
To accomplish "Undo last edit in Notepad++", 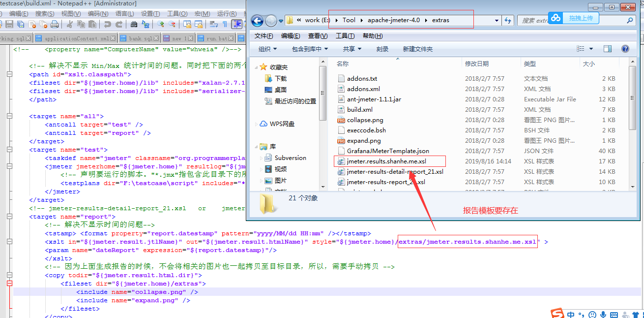I will coord(107,24).
